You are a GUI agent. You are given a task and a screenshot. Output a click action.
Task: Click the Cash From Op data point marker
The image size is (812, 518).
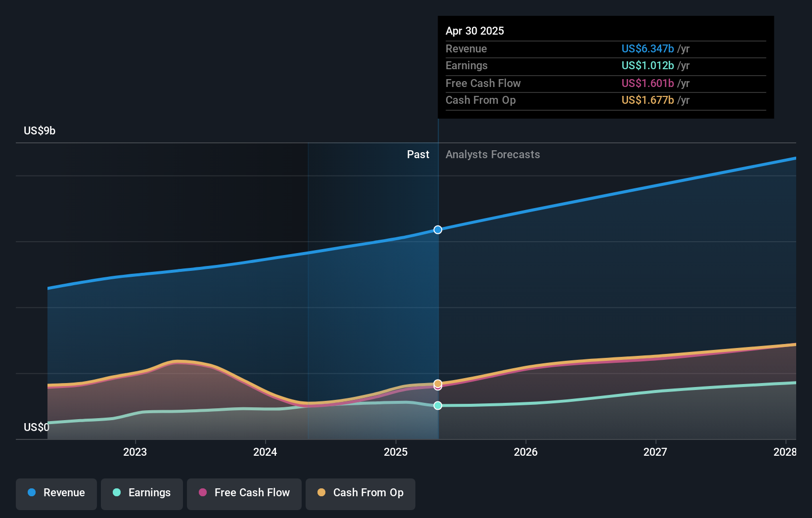click(x=438, y=384)
